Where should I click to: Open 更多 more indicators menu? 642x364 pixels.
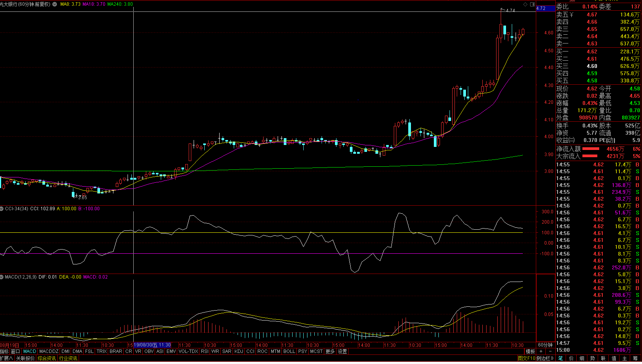pyautogui.click(x=330, y=351)
